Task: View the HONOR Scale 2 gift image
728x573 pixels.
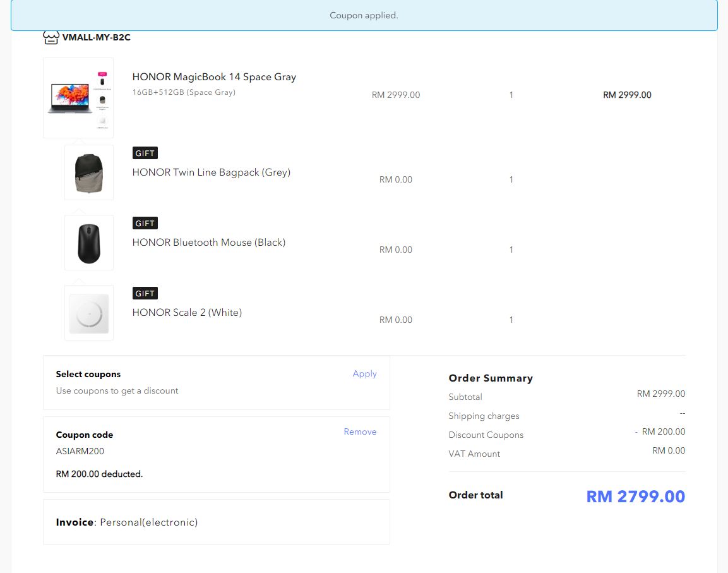Action: pos(89,313)
